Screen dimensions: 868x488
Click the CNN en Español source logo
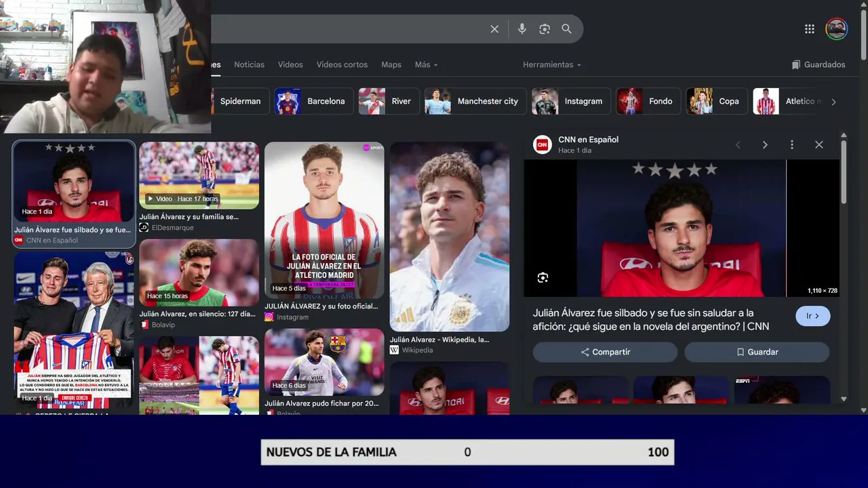[x=542, y=144]
